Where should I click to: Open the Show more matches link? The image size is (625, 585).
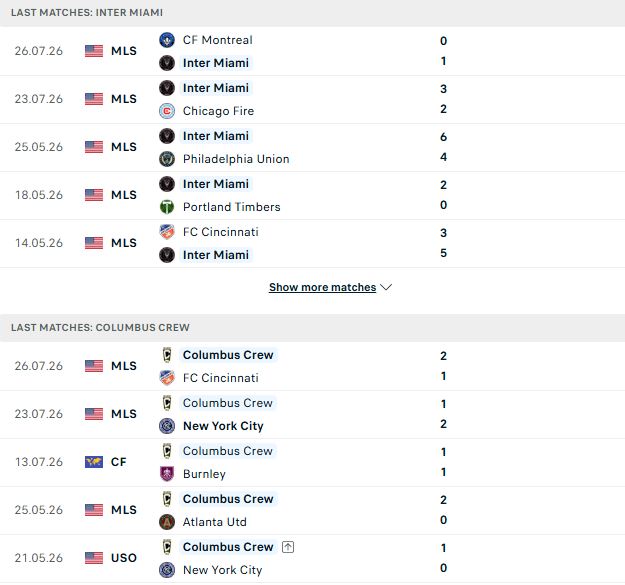[322, 287]
